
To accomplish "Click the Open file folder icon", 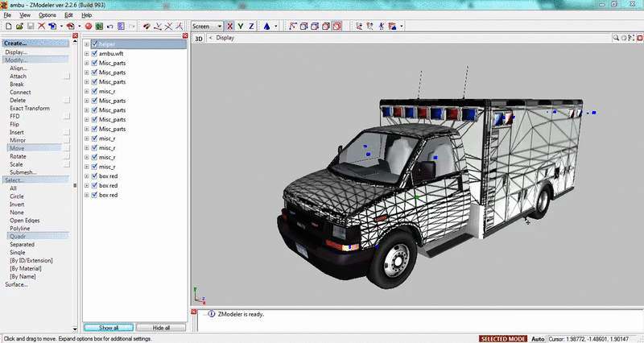I will point(19,26).
